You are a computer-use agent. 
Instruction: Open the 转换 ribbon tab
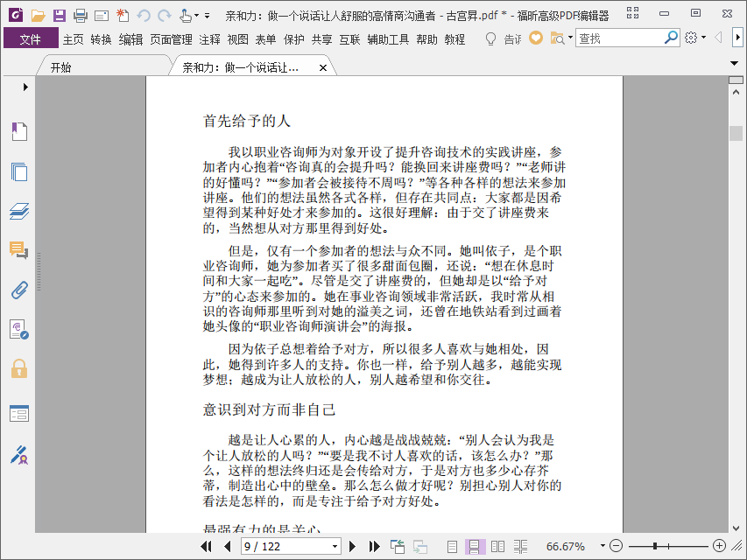101,39
